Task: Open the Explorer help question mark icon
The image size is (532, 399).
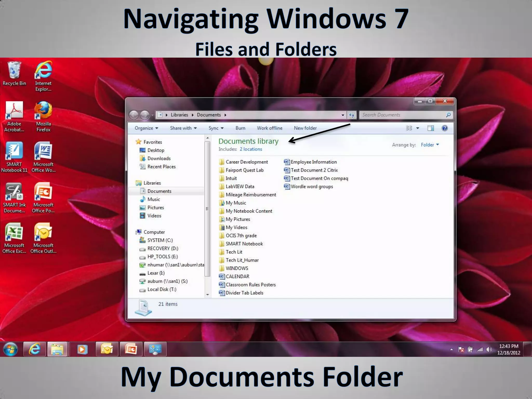Action: (444, 128)
